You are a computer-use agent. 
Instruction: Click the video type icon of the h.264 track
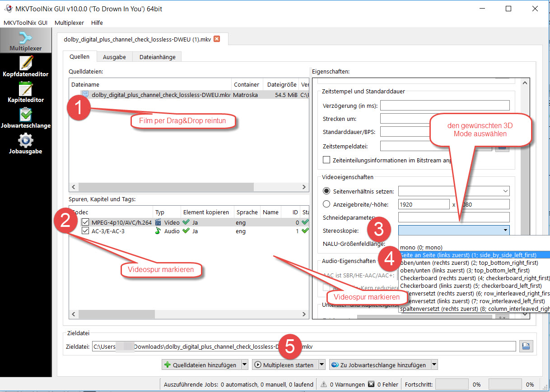pyautogui.click(x=158, y=222)
